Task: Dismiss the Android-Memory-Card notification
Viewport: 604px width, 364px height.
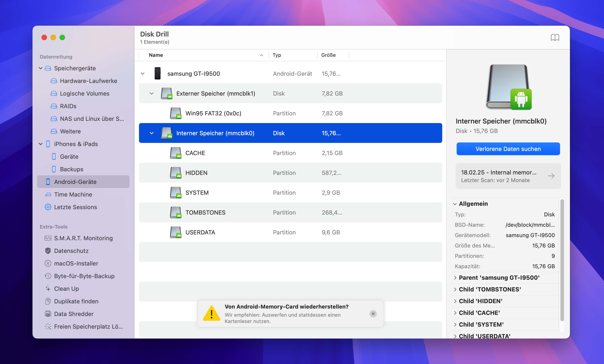Action: (373, 314)
